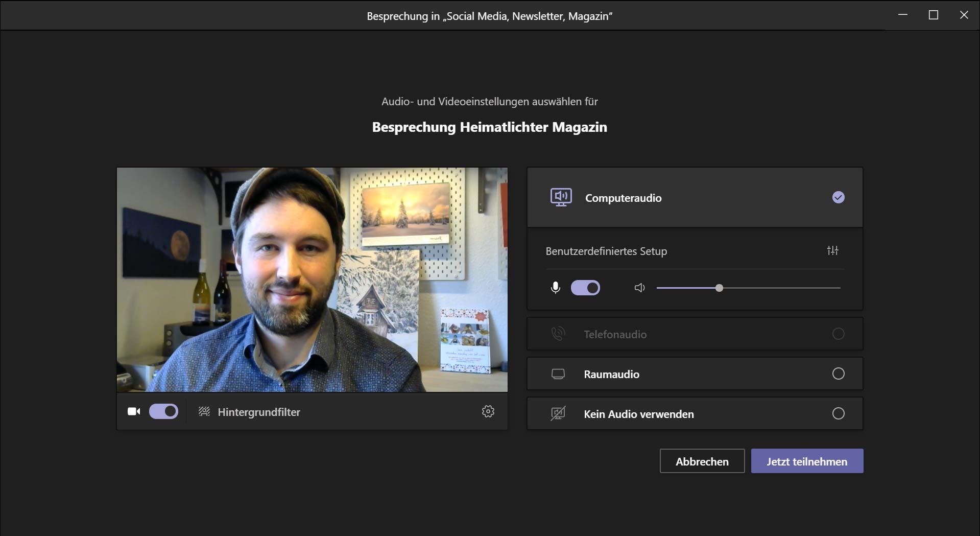Choose the Computeraudio option

(x=623, y=198)
